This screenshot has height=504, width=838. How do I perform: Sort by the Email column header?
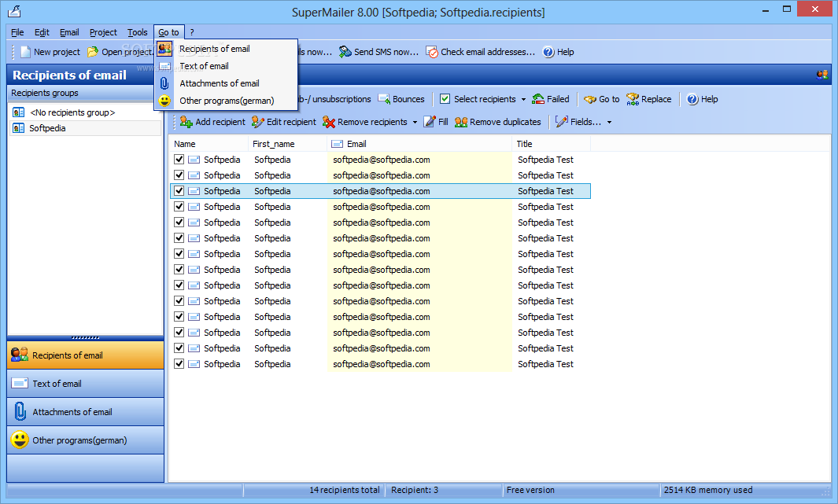(419, 144)
